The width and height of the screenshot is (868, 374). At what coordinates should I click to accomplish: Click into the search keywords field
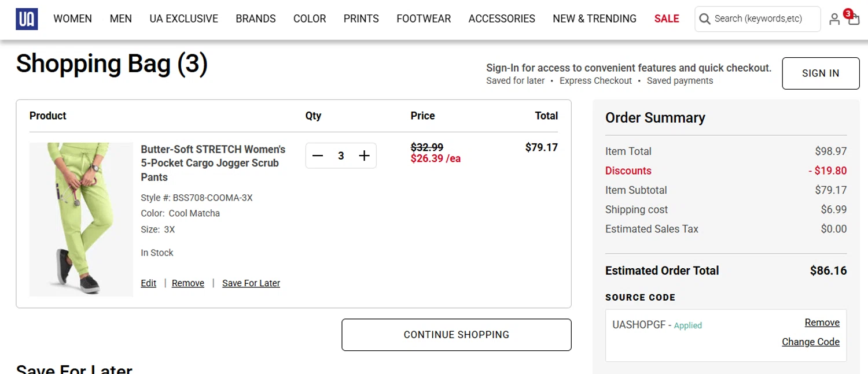[764, 19]
